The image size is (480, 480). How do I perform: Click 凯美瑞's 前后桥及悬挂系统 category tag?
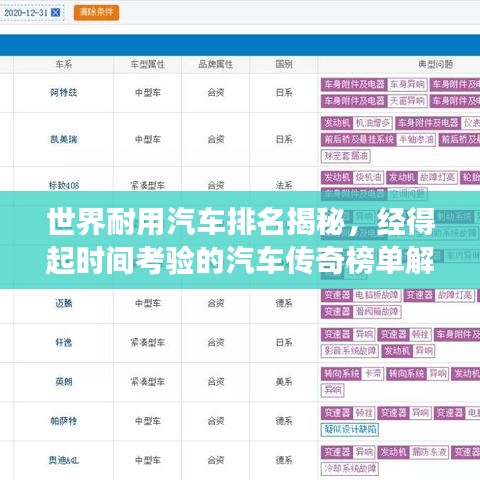pyautogui.click(x=358, y=140)
